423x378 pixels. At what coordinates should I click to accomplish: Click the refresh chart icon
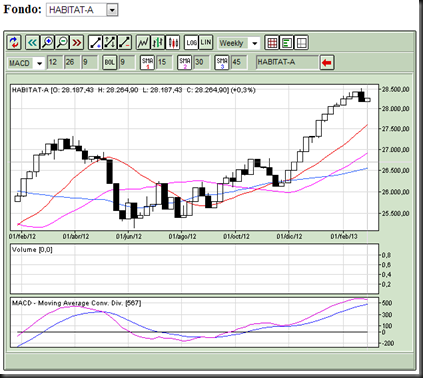[14, 43]
